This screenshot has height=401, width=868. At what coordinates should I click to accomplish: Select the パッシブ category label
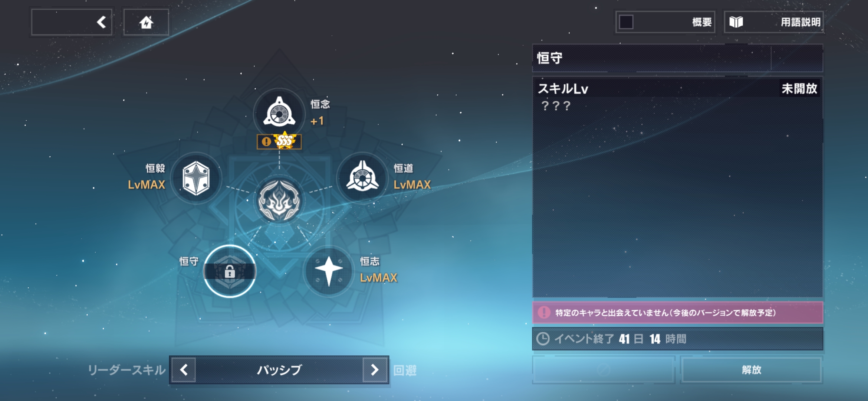pos(279,370)
